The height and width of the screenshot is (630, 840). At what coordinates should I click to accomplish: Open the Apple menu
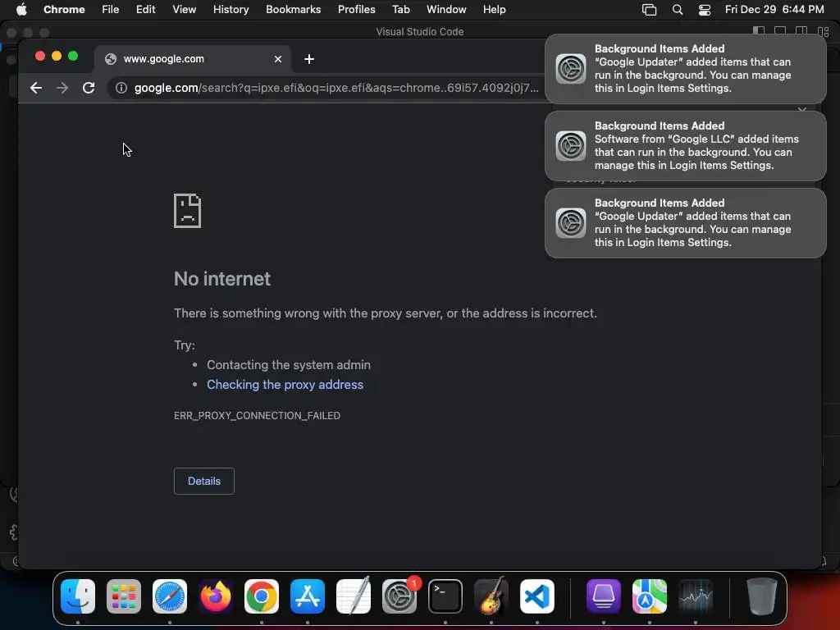click(21, 10)
